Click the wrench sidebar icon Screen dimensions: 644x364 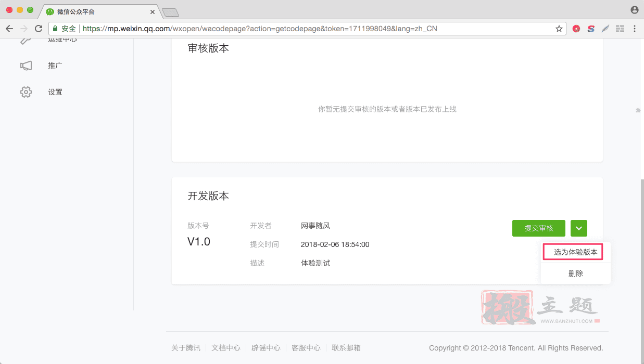point(26,41)
